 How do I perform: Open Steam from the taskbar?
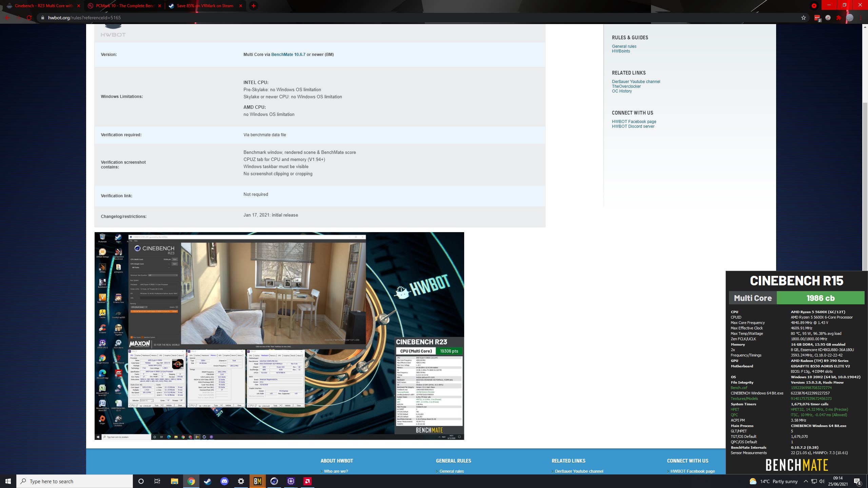(208, 481)
